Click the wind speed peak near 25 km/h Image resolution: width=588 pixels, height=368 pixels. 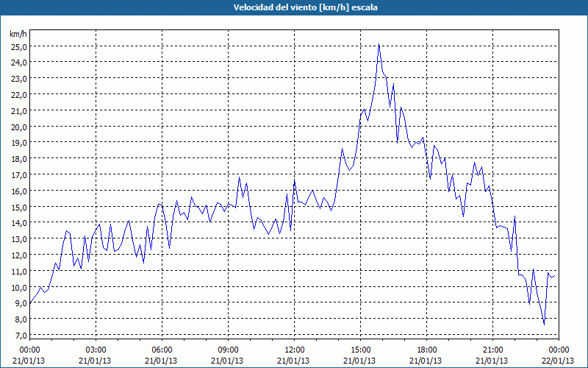[x=379, y=44]
